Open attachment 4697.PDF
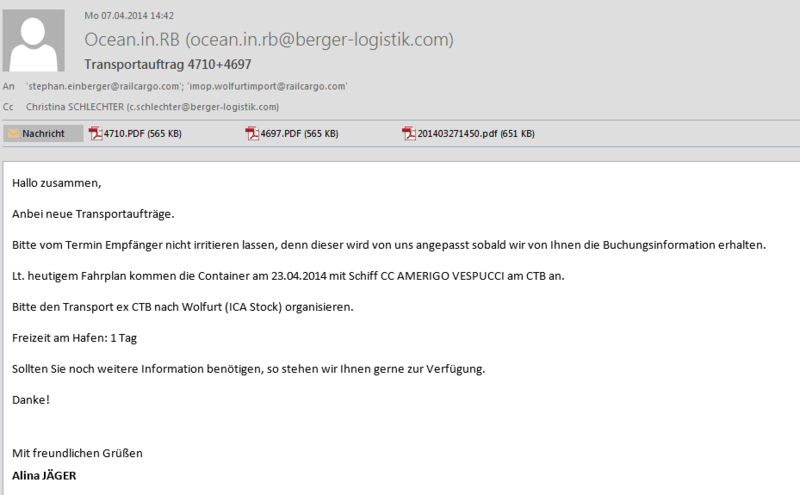Screen dimensions: 800x495 [x=292, y=134]
